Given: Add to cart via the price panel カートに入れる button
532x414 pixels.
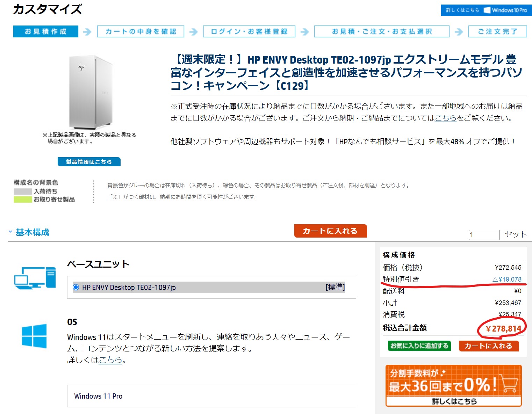Looking at the screenshot, I should (488, 346).
